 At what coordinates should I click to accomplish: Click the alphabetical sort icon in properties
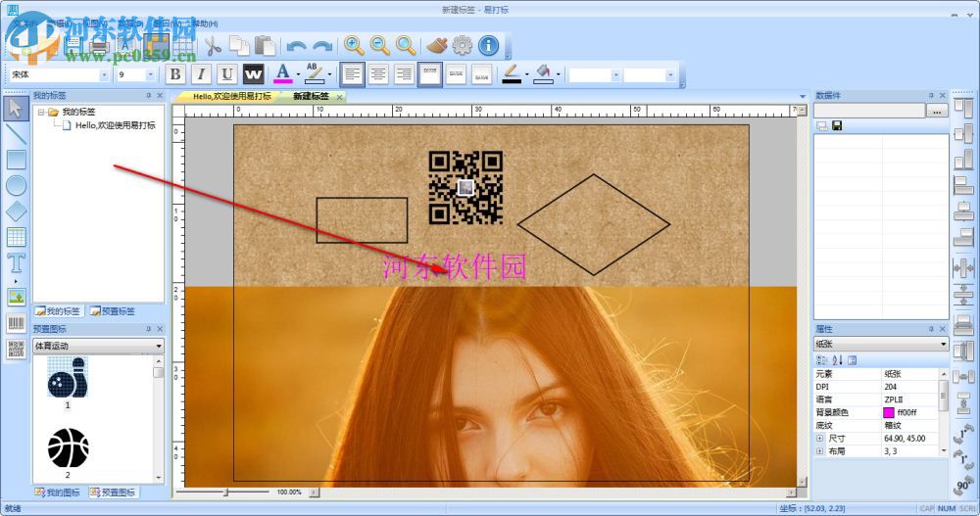coord(838,360)
